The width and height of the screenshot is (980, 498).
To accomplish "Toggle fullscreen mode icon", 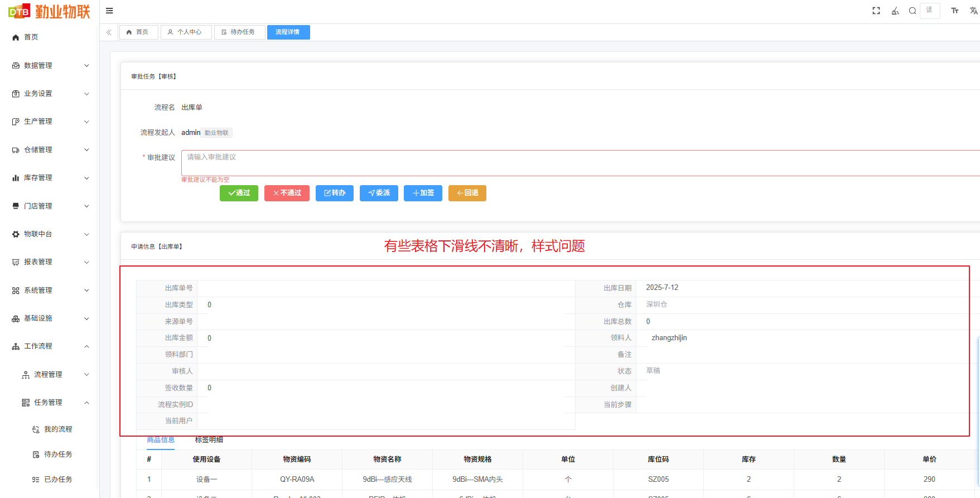I will click(876, 11).
